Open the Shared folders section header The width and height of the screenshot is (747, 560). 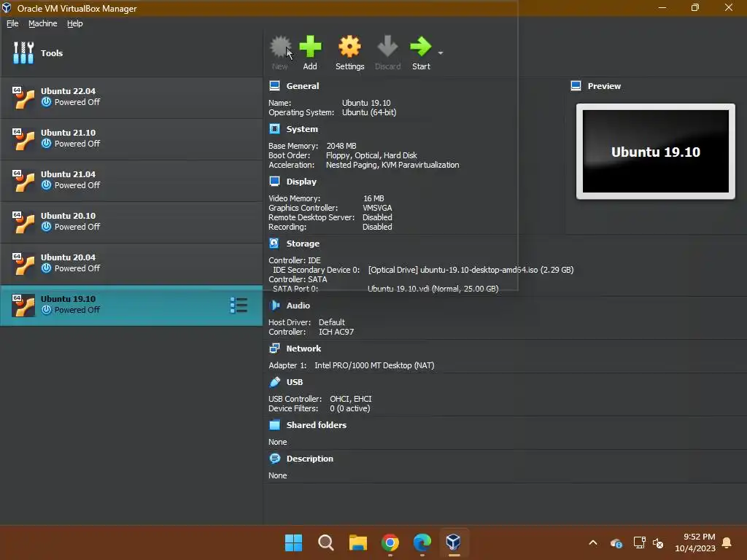317,425
